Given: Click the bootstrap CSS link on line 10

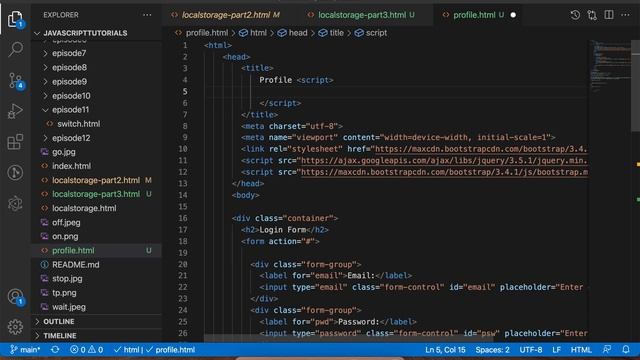Looking at the screenshot, I should [x=481, y=149].
